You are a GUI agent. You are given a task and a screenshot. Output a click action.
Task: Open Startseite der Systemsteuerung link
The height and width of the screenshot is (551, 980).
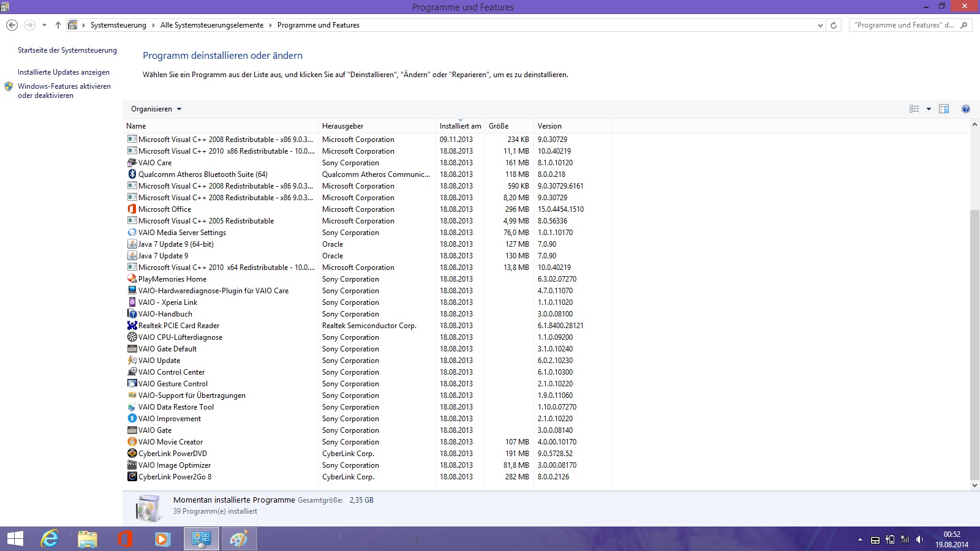pos(67,50)
